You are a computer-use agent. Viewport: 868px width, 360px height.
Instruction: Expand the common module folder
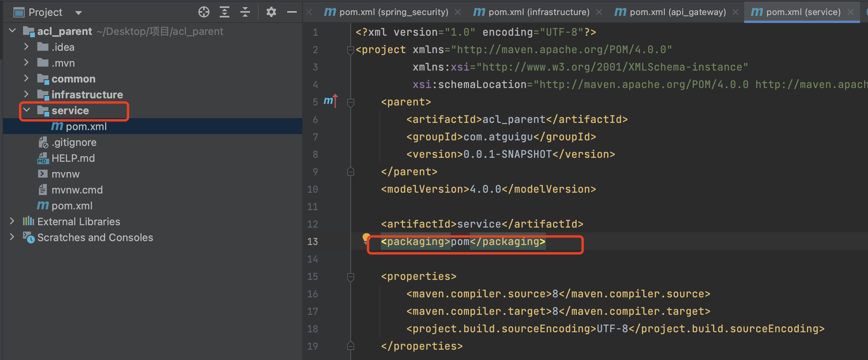(26, 79)
